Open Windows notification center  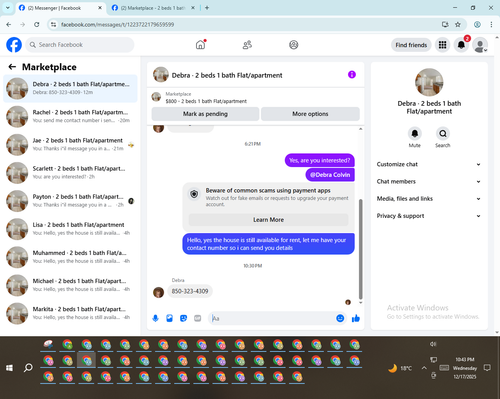click(487, 368)
